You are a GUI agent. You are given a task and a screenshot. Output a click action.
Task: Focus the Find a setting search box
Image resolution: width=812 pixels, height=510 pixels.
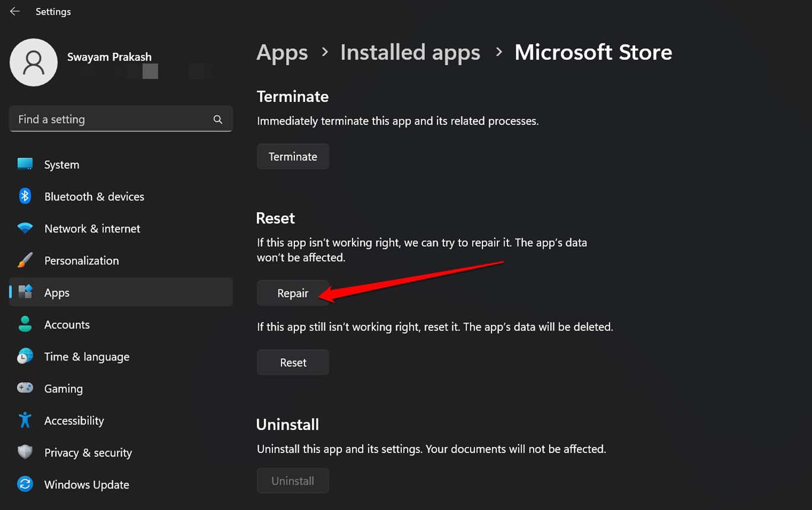tap(120, 119)
